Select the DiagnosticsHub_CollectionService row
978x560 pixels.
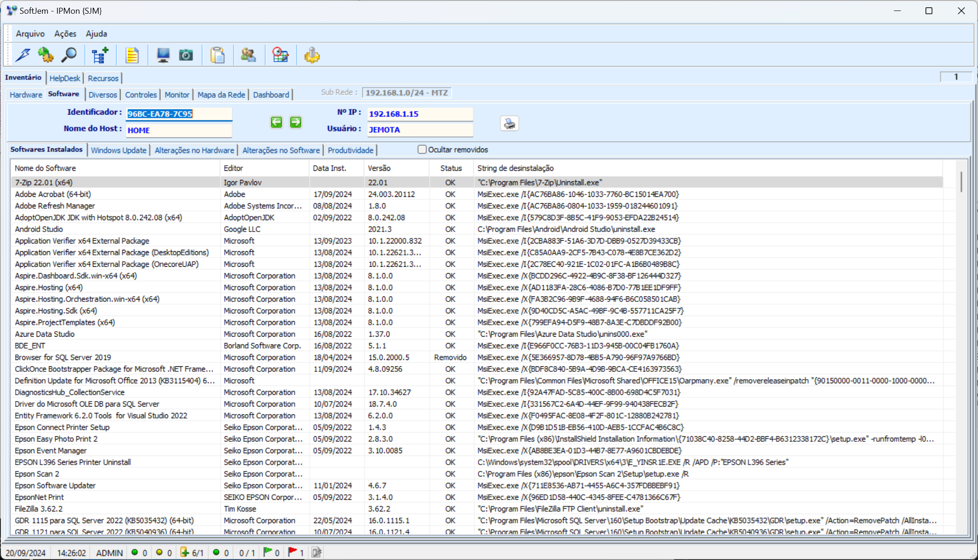[x=477, y=392]
